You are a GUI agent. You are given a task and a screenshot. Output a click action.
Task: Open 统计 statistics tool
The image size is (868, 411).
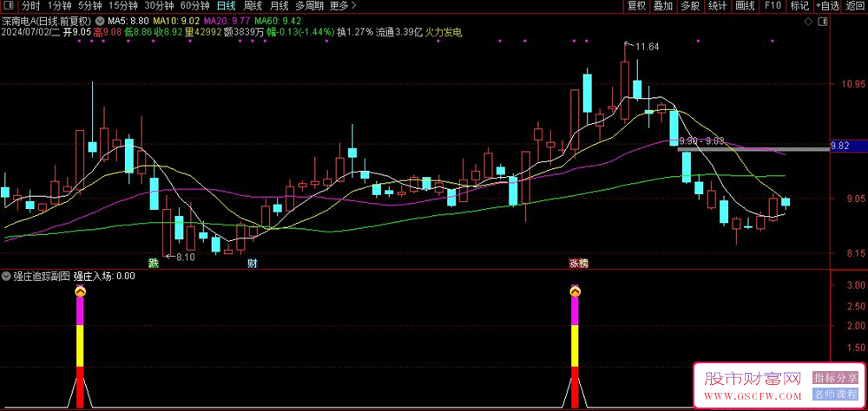[x=718, y=6]
